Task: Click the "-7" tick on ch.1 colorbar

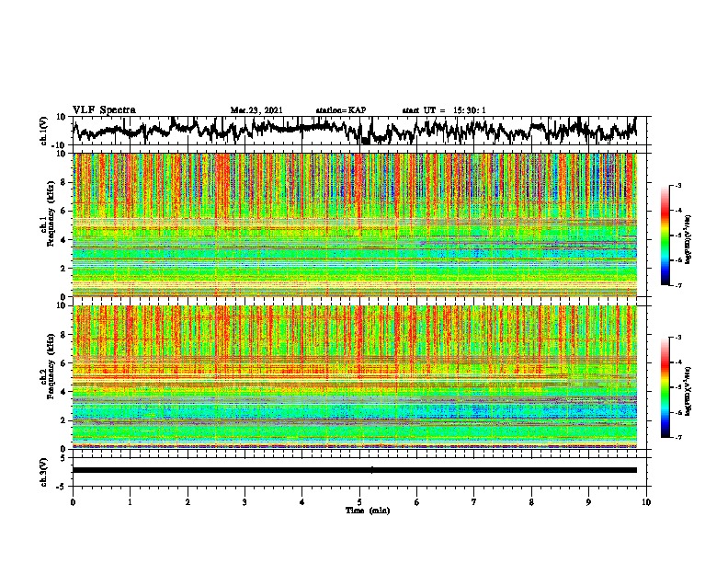Action: [677, 285]
